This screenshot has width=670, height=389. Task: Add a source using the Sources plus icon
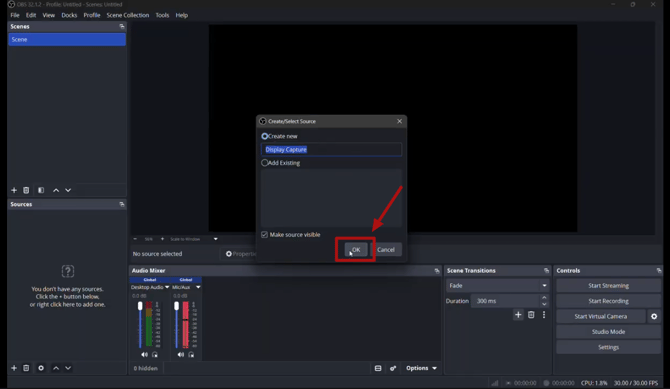14,368
